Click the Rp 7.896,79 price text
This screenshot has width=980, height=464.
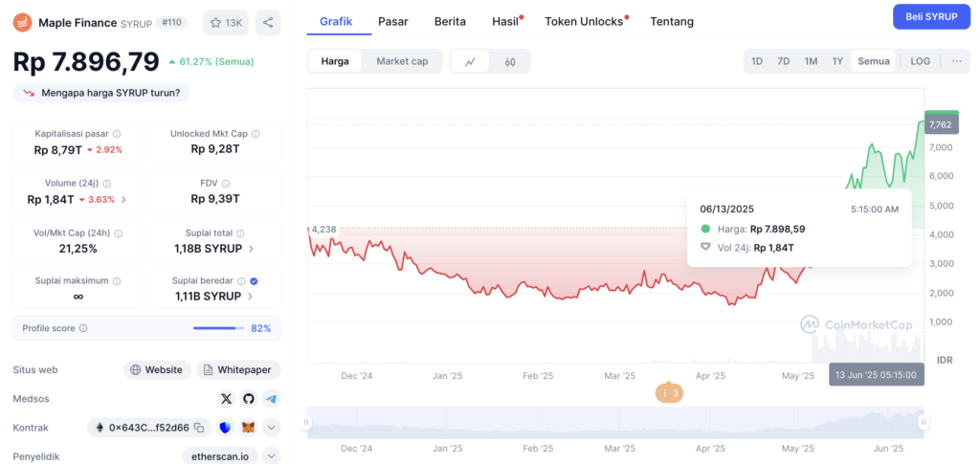click(86, 62)
